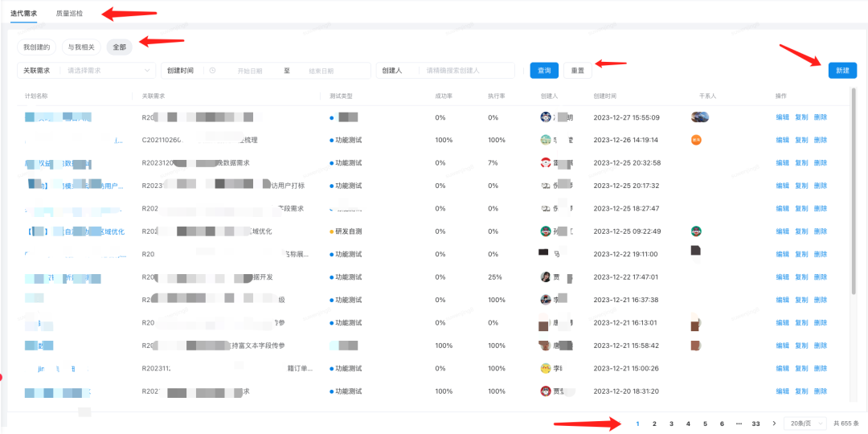
Task: Open the 20条/页 page size dropdown
Action: 805,424
